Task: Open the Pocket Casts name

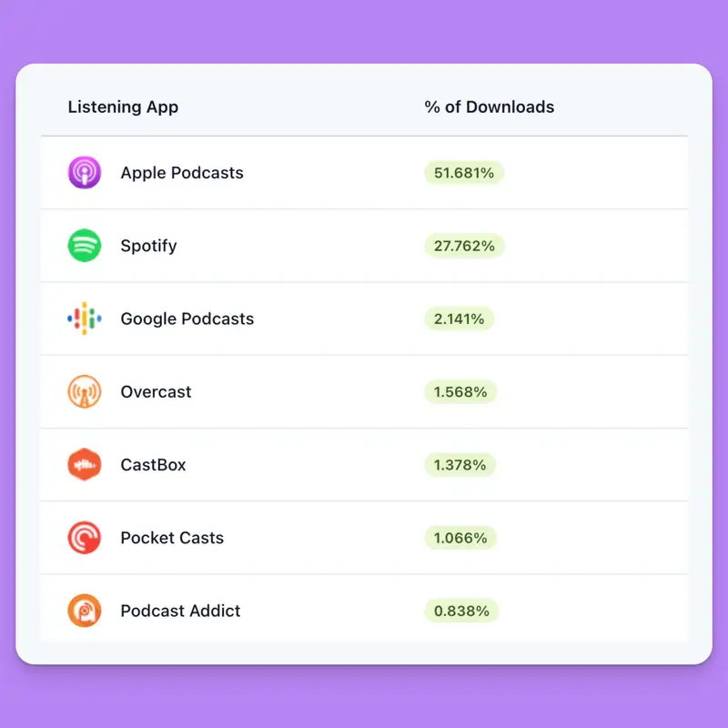Action: pos(172,538)
